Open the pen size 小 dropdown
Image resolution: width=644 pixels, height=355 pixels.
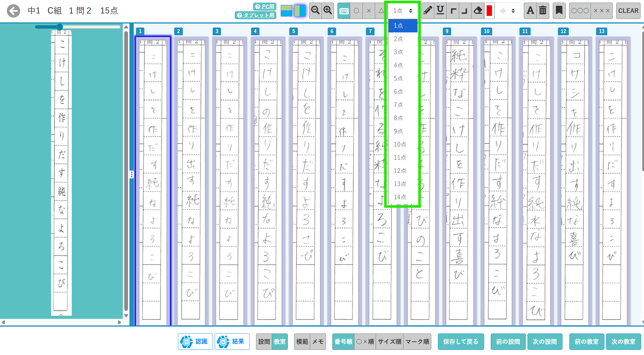click(x=507, y=11)
